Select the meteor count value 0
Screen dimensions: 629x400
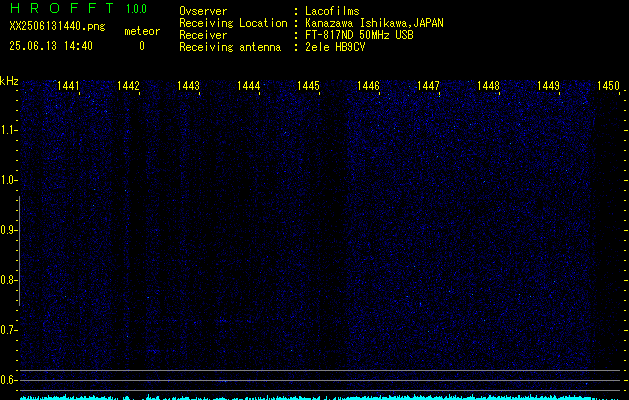[x=142, y=46]
